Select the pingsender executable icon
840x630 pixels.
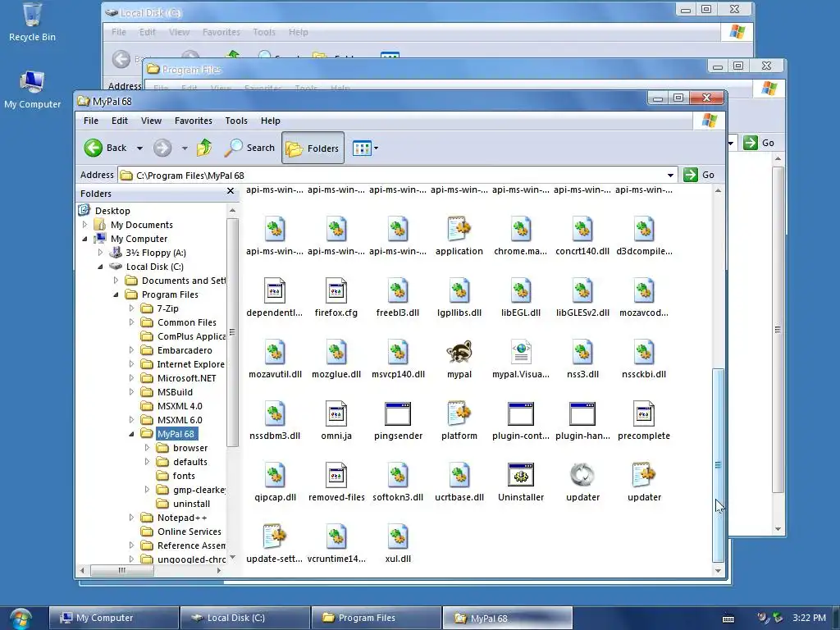click(x=398, y=413)
